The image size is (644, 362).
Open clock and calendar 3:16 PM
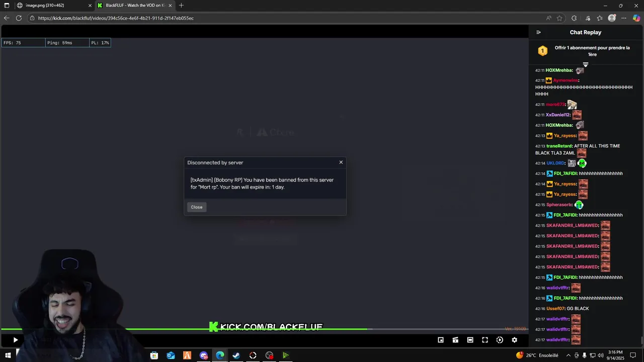[x=615, y=355]
